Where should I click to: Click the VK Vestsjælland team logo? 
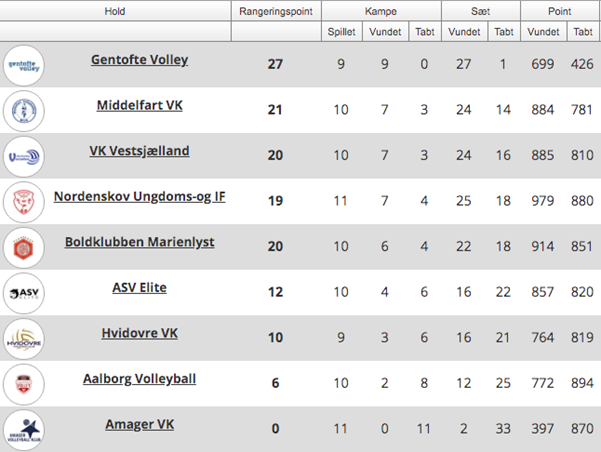pos(24,157)
